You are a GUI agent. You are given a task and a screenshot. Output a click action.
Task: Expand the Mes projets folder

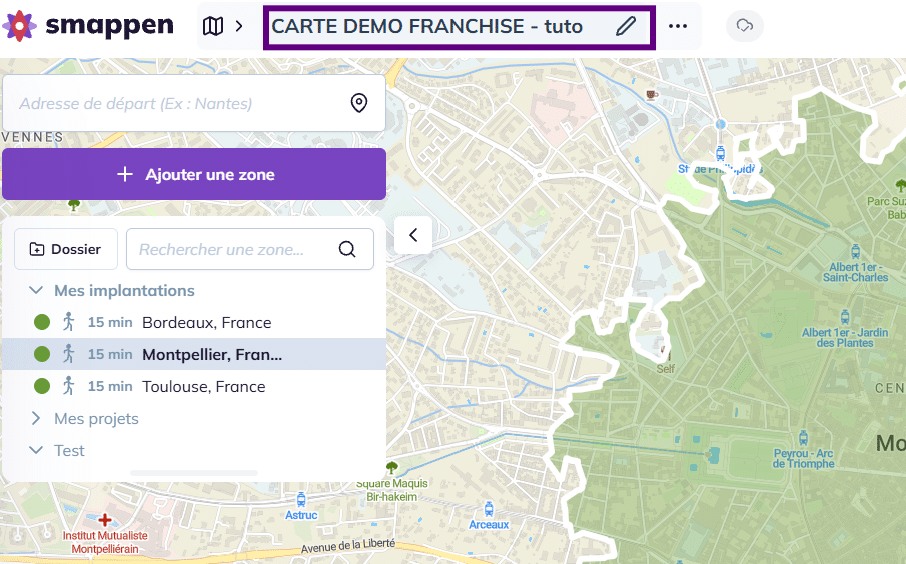point(36,418)
